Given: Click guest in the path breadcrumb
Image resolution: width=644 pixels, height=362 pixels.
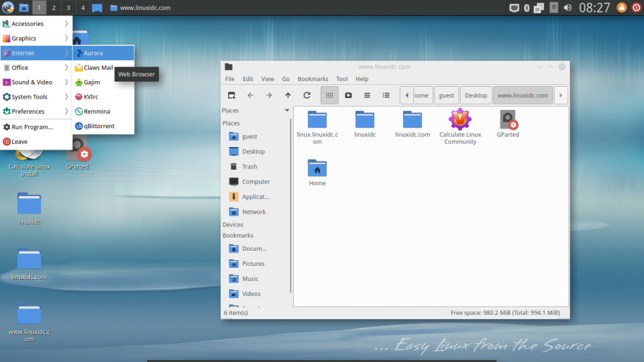Looking at the screenshot, I should click(447, 95).
